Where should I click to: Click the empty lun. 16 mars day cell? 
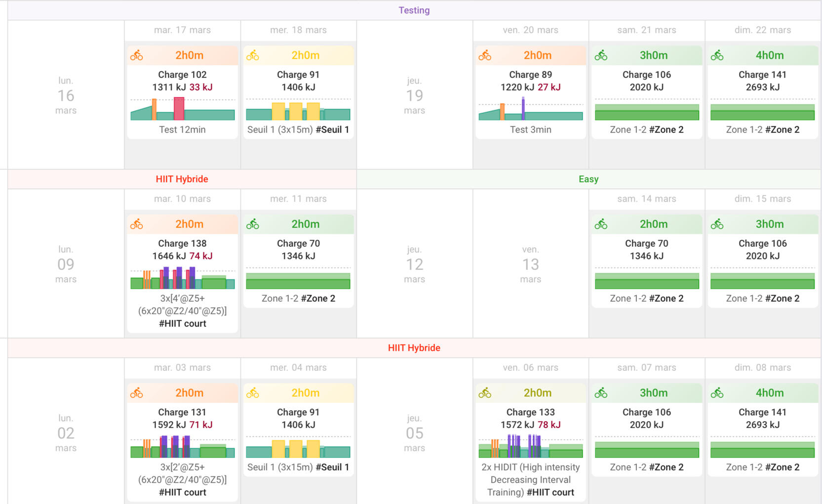click(66, 95)
